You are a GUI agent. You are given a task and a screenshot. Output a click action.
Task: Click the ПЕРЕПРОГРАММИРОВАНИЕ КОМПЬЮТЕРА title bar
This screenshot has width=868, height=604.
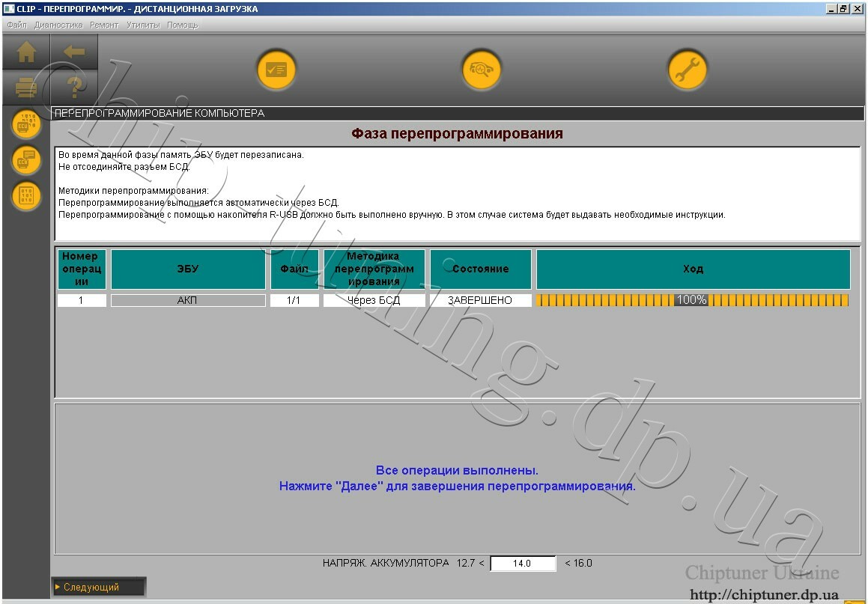coord(458,113)
